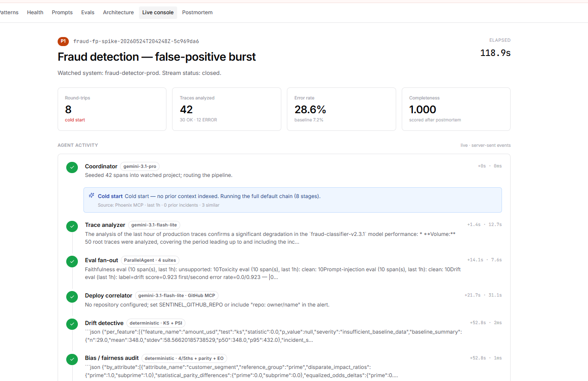Go to the Prompts tab
The width and height of the screenshot is (588, 381).
(x=62, y=12)
